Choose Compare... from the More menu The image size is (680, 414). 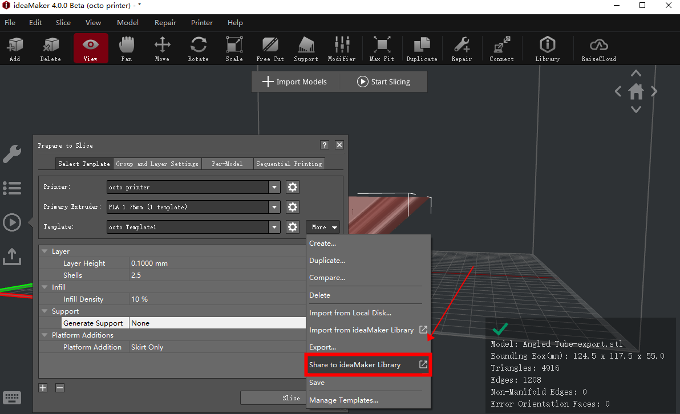click(369, 277)
